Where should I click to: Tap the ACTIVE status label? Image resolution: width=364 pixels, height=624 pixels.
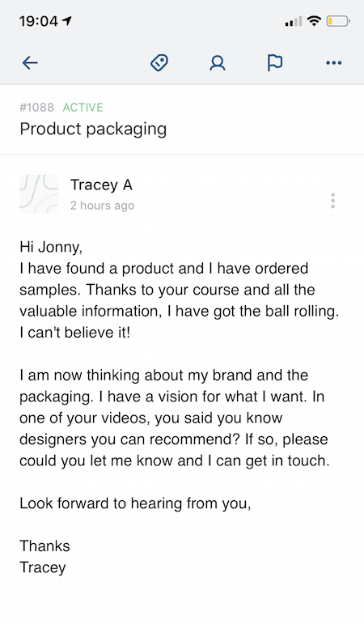(83, 108)
